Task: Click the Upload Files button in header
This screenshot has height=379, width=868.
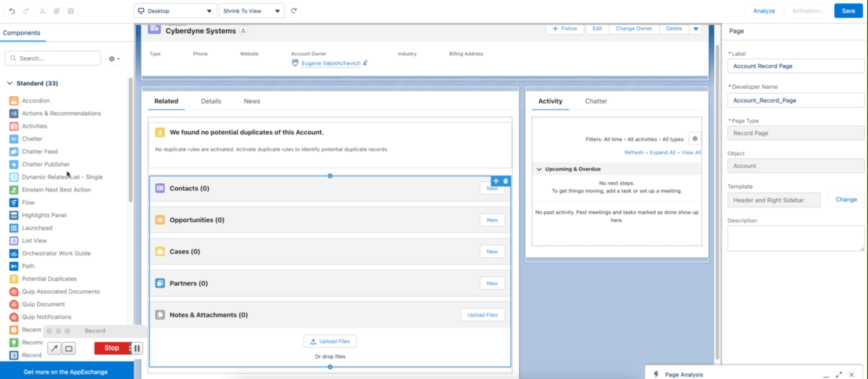Action: click(x=483, y=315)
